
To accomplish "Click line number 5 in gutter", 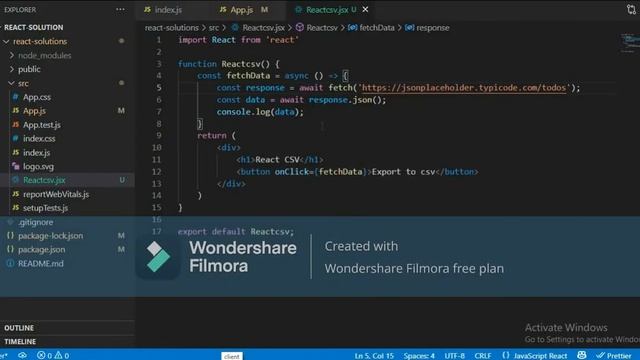I will click(x=159, y=88).
